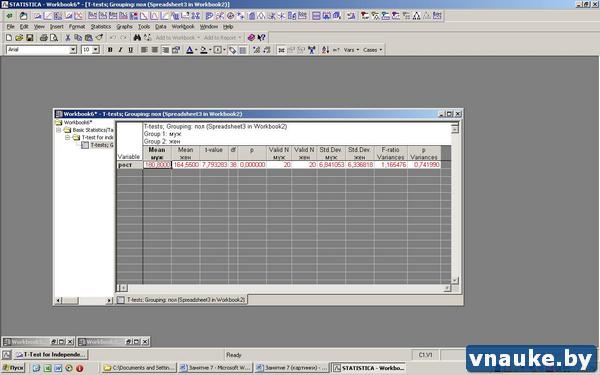Select the T-tests sheet in the tree

click(x=101, y=145)
